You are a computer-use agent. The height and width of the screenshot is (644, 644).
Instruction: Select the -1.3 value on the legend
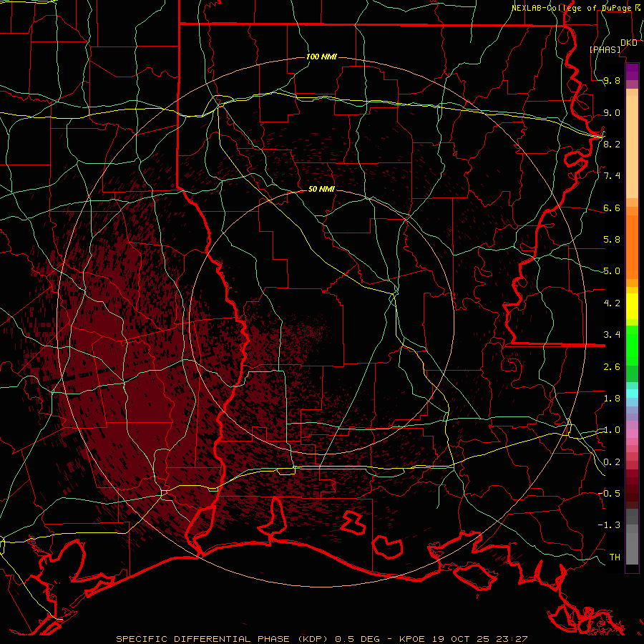tap(609, 525)
